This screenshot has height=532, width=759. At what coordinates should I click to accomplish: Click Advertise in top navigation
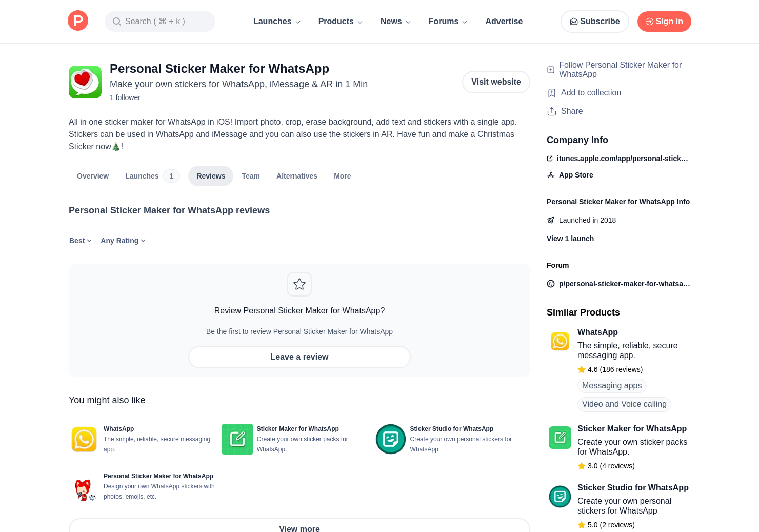(x=504, y=22)
